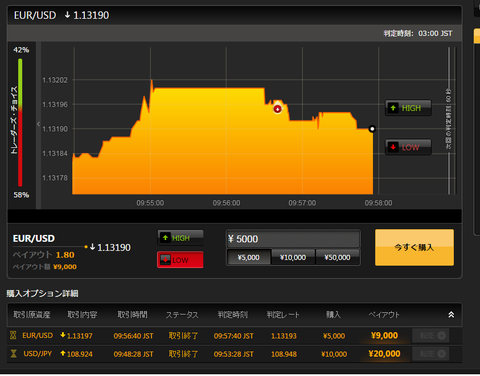This screenshot has height=376, width=480.
Task: Click the EUR/USD asset name in table
Action: click(37, 335)
